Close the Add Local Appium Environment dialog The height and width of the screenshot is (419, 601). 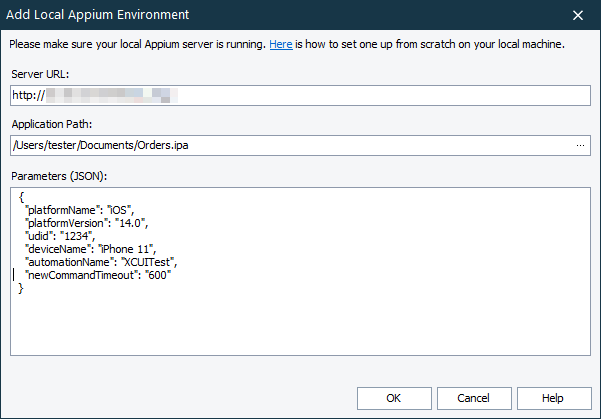[578, 16]
